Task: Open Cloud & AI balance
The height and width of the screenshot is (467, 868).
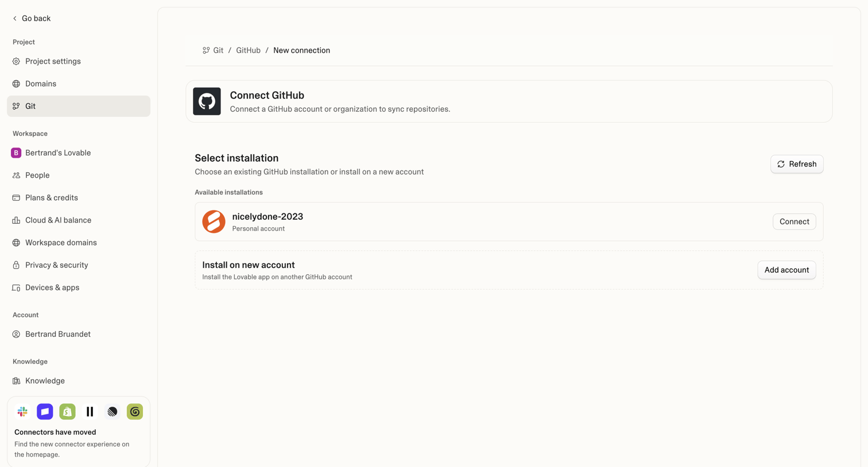Action: click(79, 220)
